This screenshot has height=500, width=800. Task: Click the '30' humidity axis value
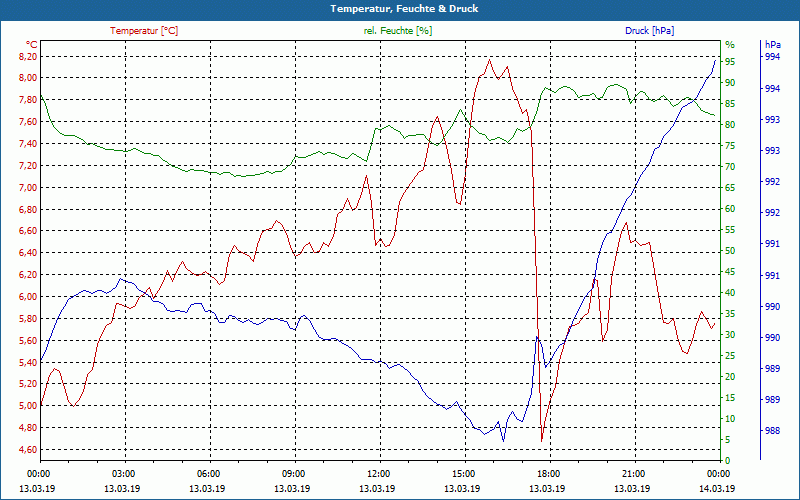coord(730,335)
